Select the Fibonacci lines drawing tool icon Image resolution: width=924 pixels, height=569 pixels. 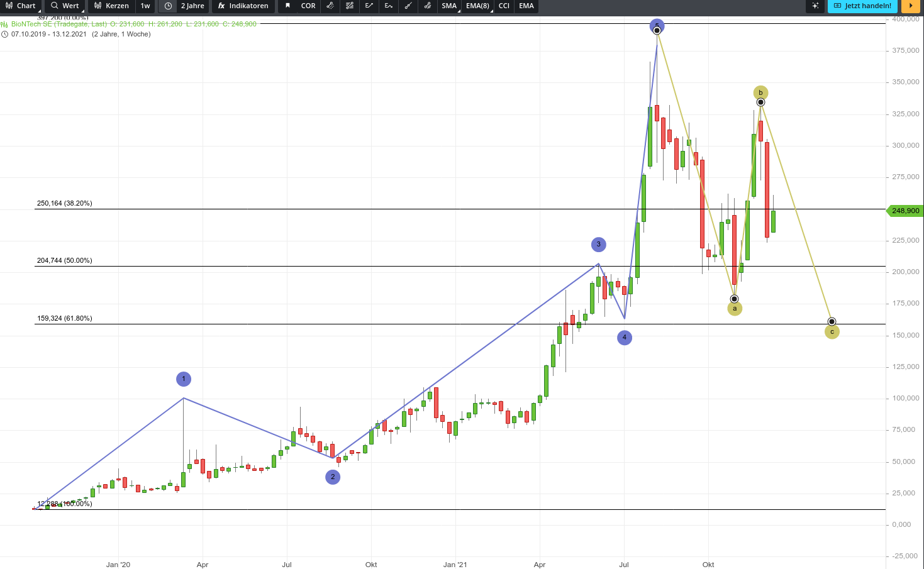click(350, 6)
